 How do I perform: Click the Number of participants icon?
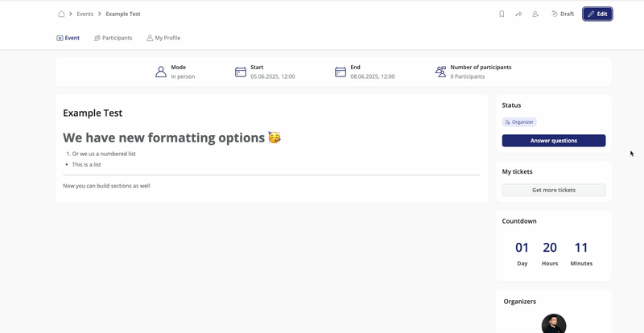(x=440, y=72)
